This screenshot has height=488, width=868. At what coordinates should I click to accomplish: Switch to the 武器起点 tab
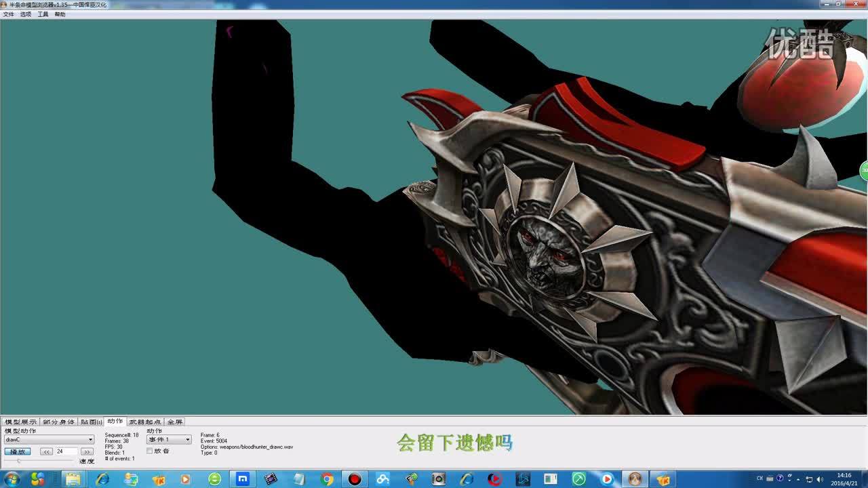145,422
